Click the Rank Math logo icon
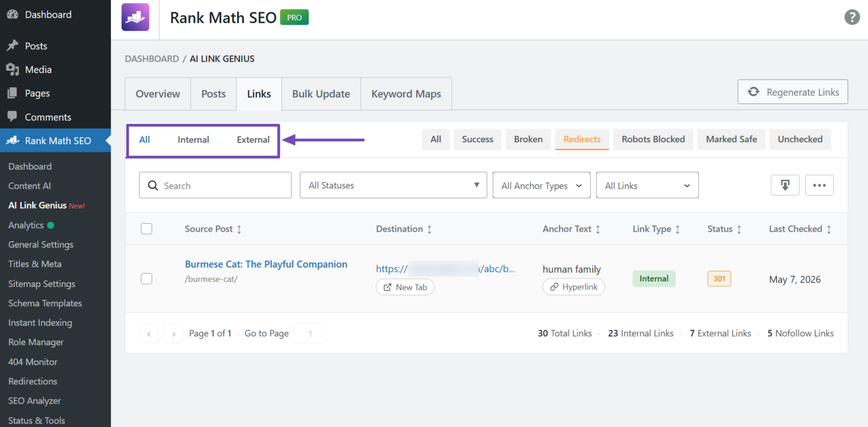868x427 pixels. (x=135, y=17)
